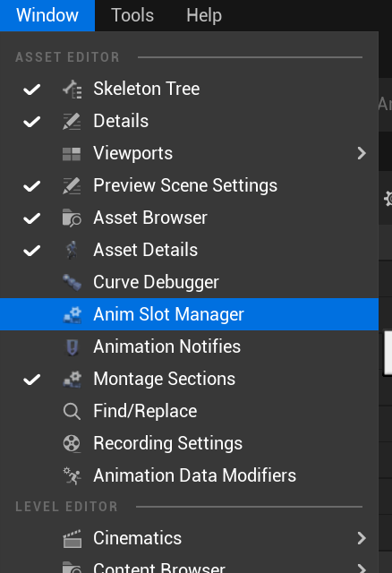
Task: Open the Cinematics menu label
Action: (137, 538)
